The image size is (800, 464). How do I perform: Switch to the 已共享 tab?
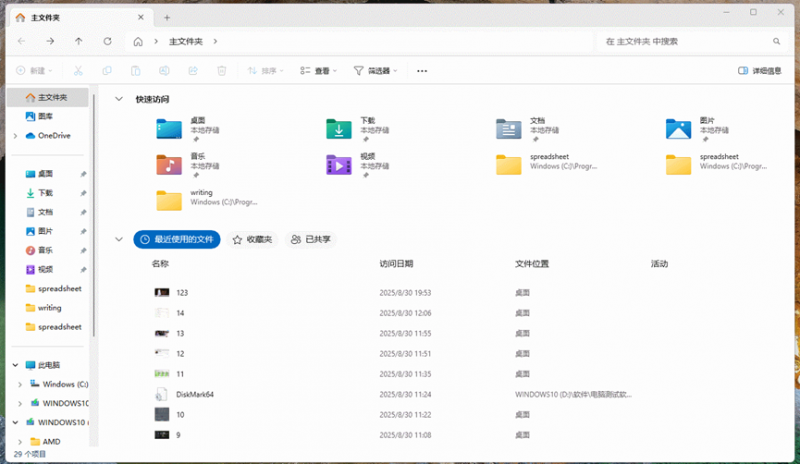[310, 239]
